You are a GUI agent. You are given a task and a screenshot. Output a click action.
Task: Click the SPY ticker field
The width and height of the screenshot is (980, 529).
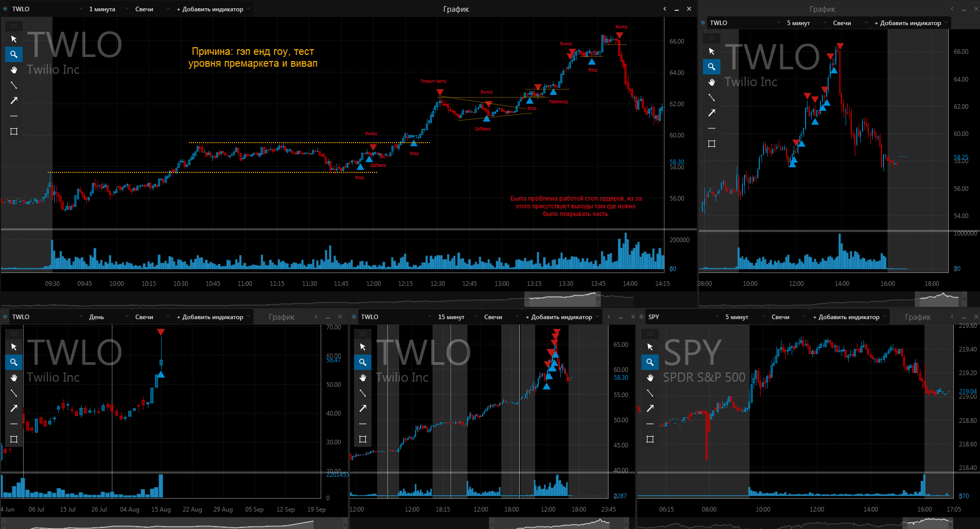pos(683,317)
